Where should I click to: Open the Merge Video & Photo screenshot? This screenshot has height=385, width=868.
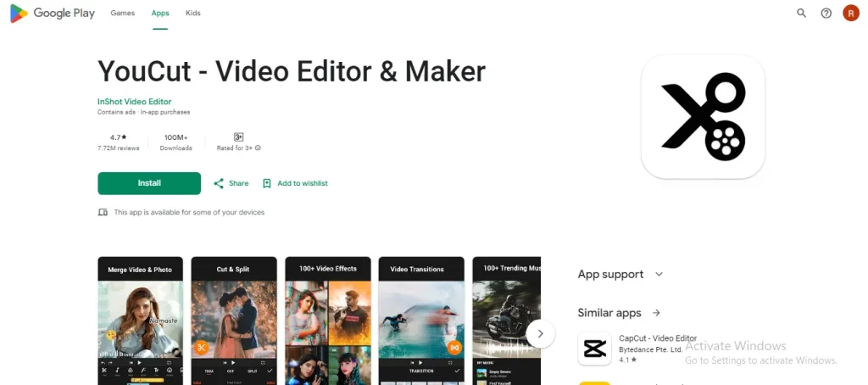click(x=141, y=321)
